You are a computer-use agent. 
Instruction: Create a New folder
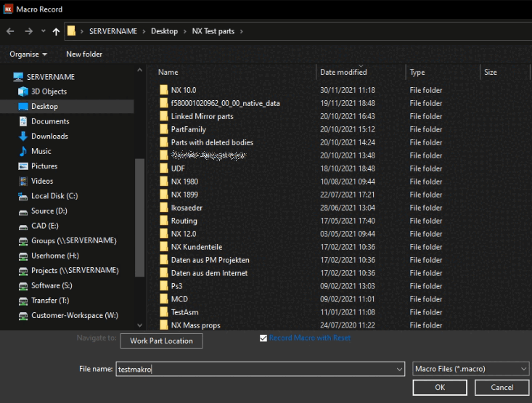click(84, 54)
